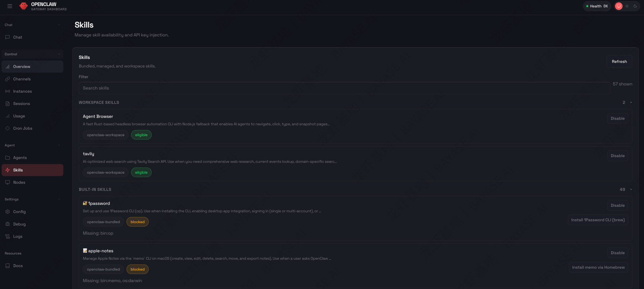The height and width of the screenshot is (289, 644).
Task: Refresh the skills list
Action: pyautogui.click(x=619, y=62)
